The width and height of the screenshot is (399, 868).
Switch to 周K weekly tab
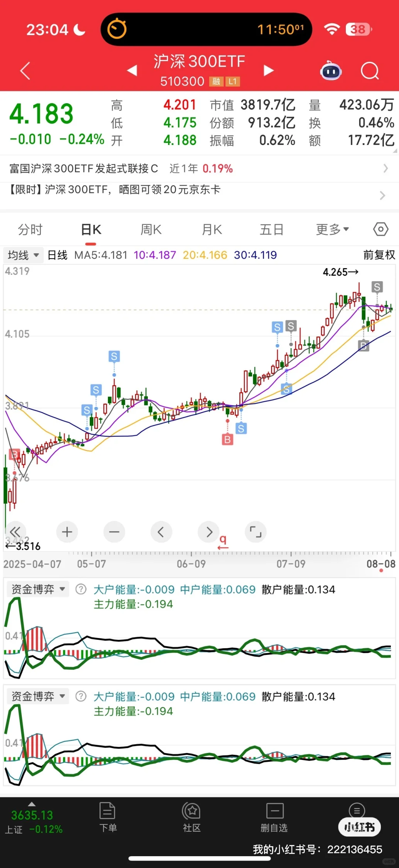(x=151, y=230)
